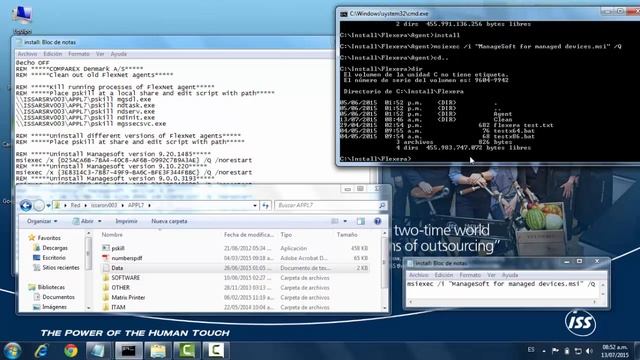Open Edición menu in large Notepad window
This screenshot has height=360, width=640.
53,54
